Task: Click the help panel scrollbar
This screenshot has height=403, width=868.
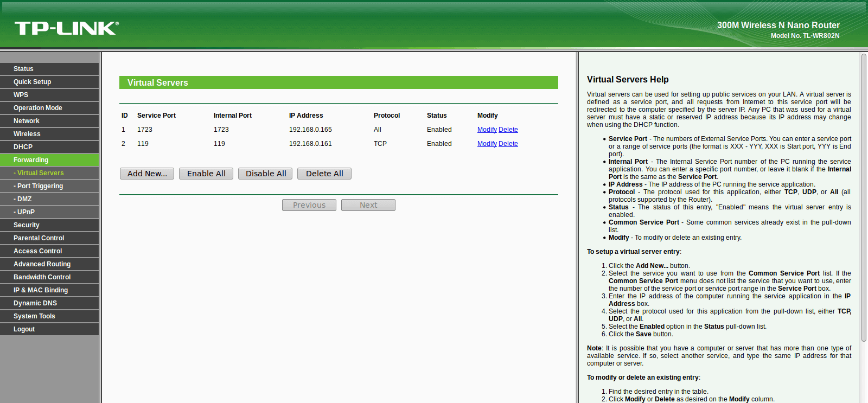Action: pyautogui.click(x=864, y=198)
